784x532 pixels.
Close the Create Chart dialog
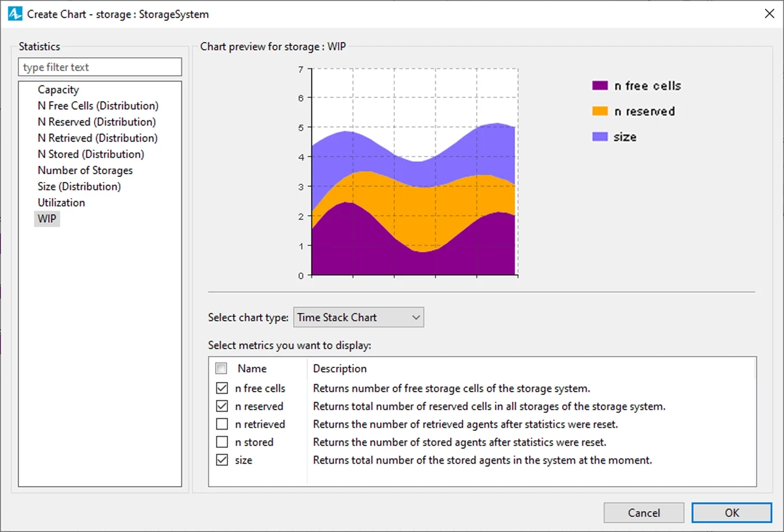[769, 14]
